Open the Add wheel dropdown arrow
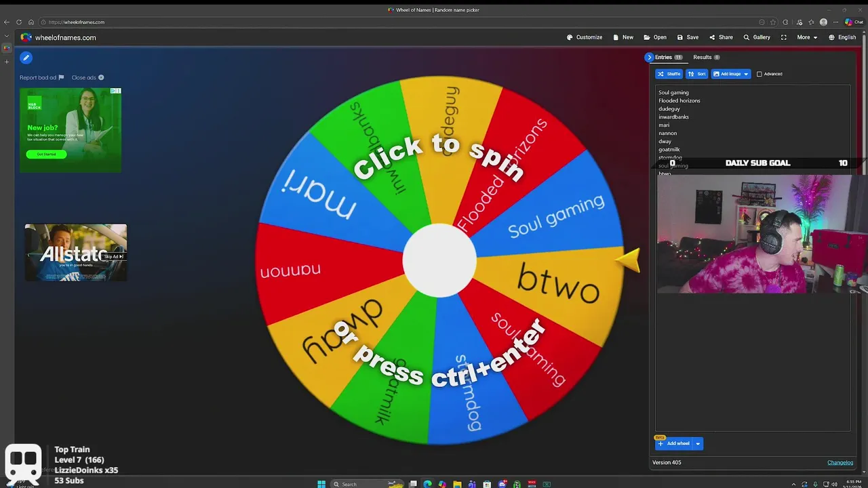This screenshot has width=868, height=488. 698,444
